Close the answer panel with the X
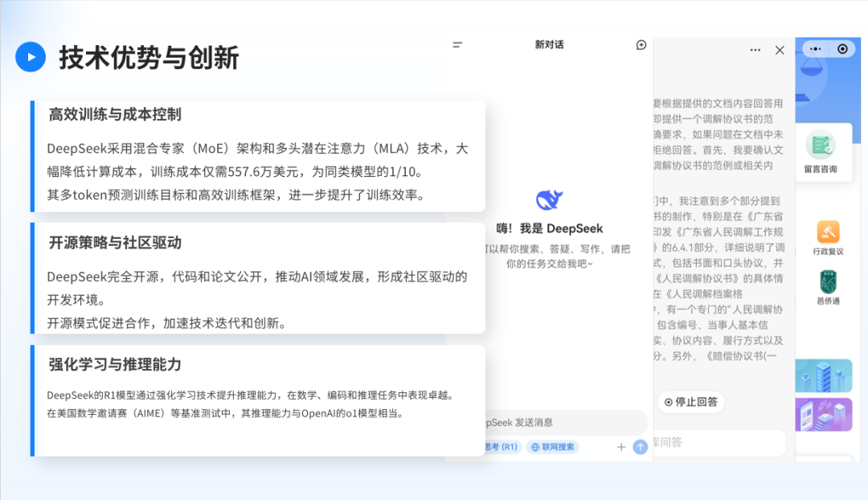 pyautogui.click(x=780, y=50)
